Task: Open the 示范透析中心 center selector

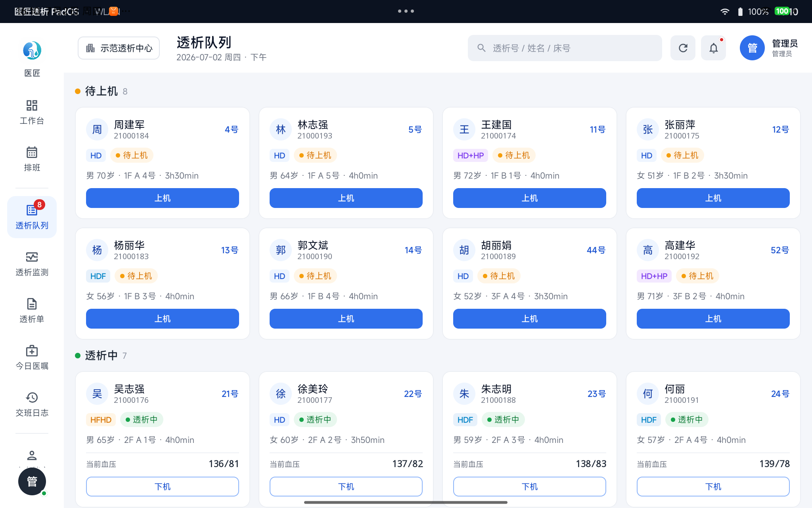Action: 119,48
